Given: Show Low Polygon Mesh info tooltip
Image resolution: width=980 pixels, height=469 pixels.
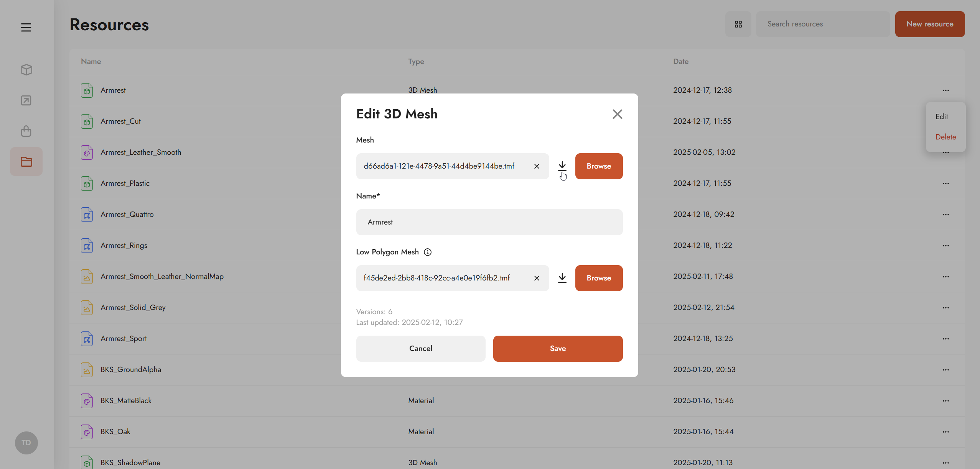Looking at the screenshot, I should point(427,252).
